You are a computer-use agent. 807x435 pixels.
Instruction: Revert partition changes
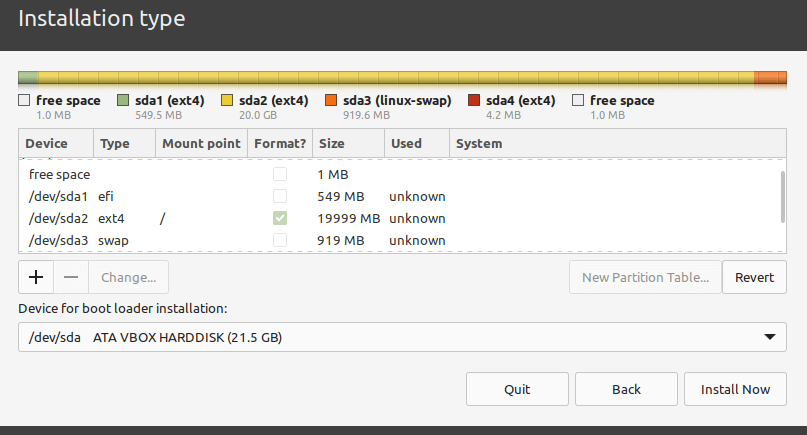[x=754, y=277]
